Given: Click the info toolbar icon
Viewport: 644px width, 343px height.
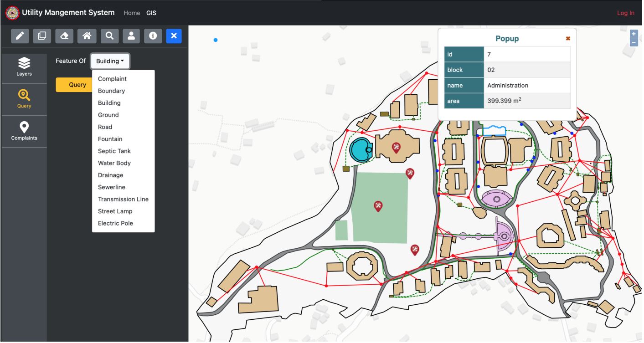Looking at the screenshot, I should point(153,36).
